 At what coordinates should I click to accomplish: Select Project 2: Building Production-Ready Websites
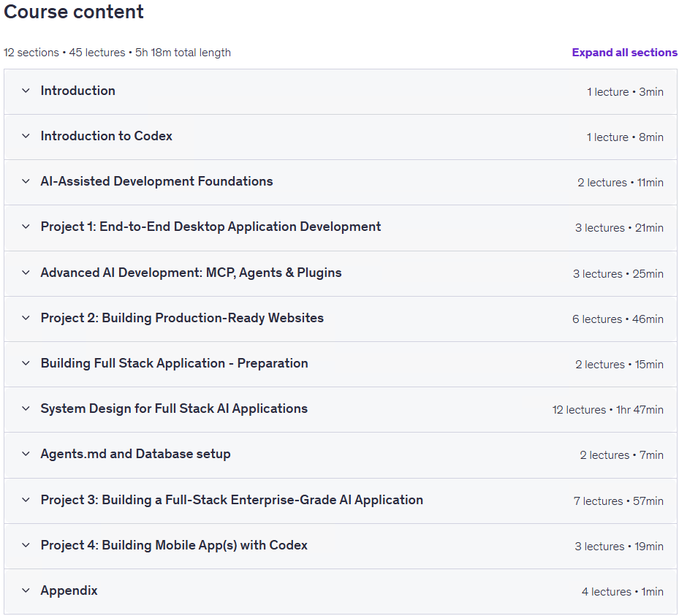tap(182, 318)
